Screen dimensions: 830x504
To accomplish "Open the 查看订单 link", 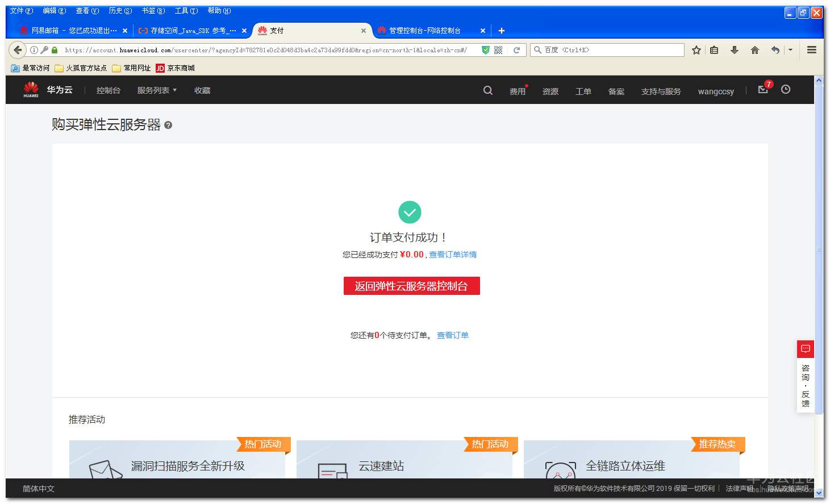I will point(453,335).
